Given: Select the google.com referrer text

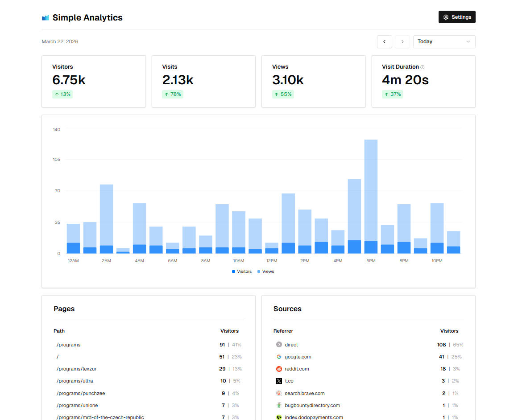Looking at the screenshot, I should [x=298, y=357].
